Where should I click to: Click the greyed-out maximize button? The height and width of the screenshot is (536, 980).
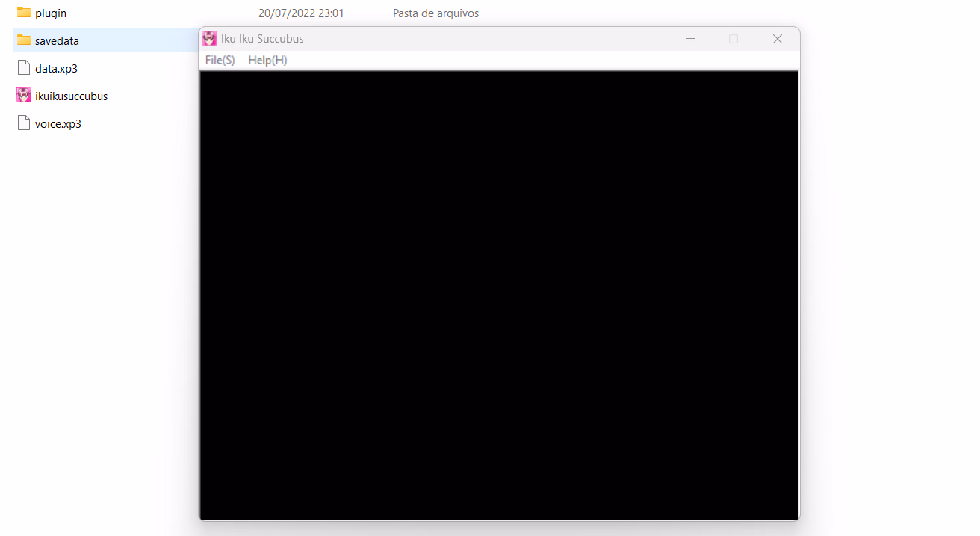pyautogui.click(x=734, y=39)
